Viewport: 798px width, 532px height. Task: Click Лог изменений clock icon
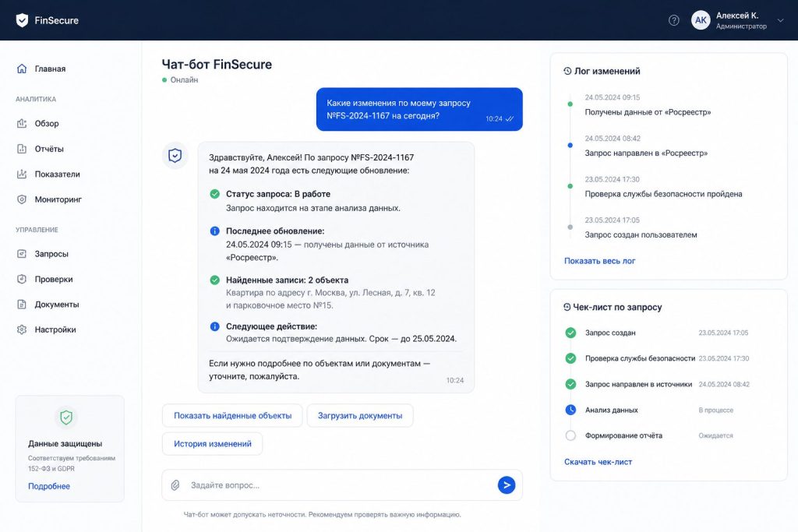point(567,71)
